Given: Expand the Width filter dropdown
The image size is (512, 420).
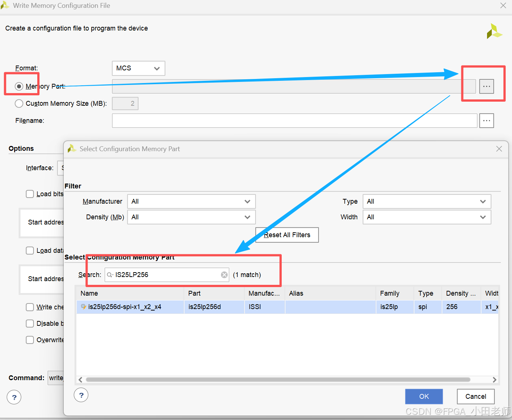Looking at the screenshot, I should click(x=427, y=217).
